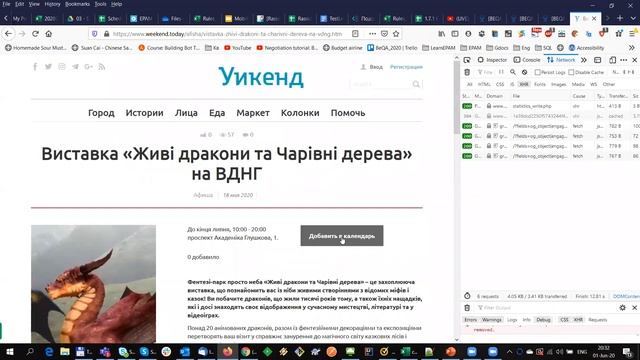Viewport: 640px width, 360px height.
Task: Clear the network log with trash icon
Action: pos(467,72)
